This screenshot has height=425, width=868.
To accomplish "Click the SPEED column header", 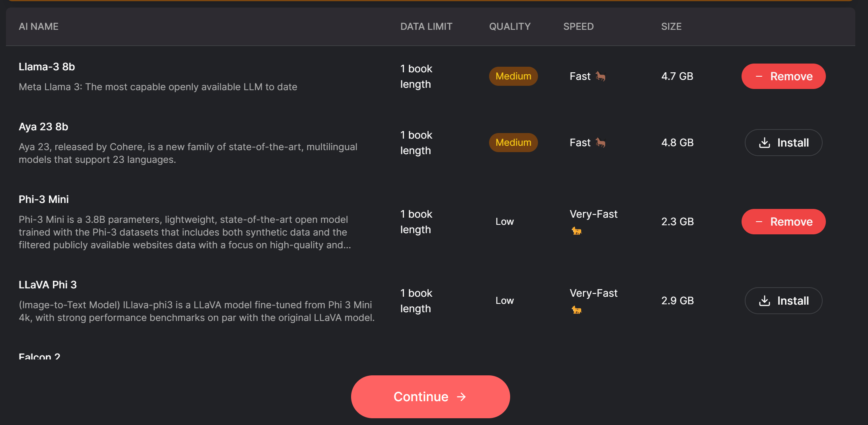I will tap(578, 27).
